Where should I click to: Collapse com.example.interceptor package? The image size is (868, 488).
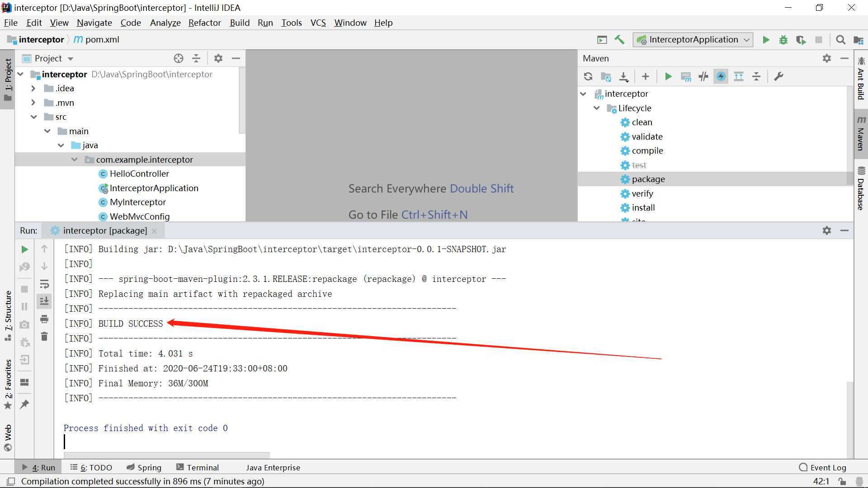coord(75,160)
